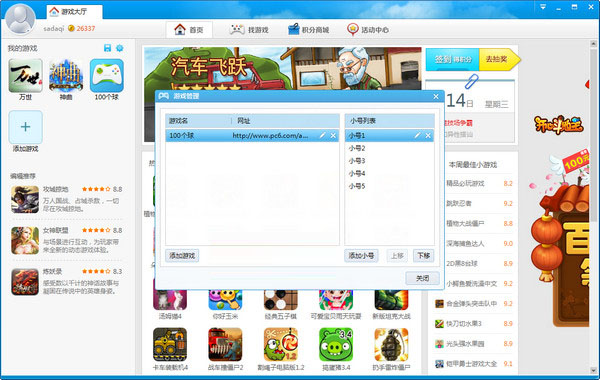Delete the 100个球 entry with the X icon
Screen dimensions: 600x380
pyautogui.click(x=333, y=135)
